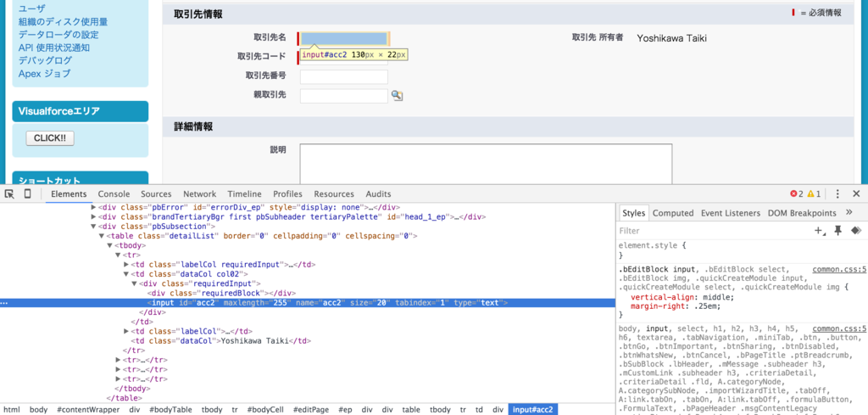Viewport: 868px width, 415px height.
Task: Open the DevTools three-dot menu
Action: pos(837,194)
